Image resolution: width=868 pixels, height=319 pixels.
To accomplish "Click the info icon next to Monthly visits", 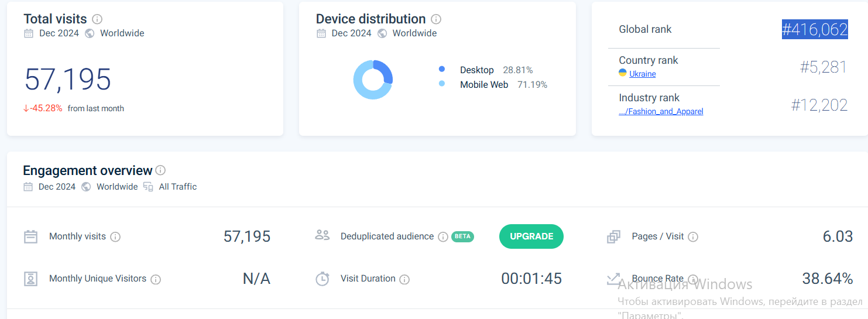I will [x=115, y=237].
